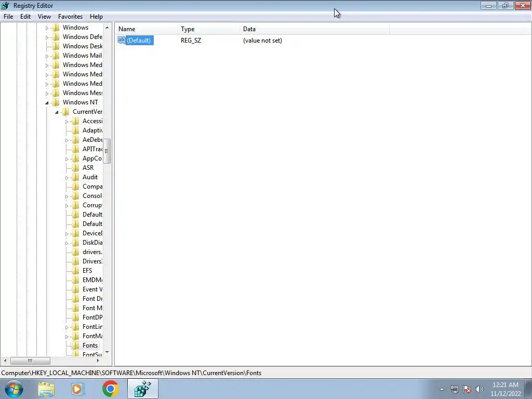The image size is (532, 399).
Task: Click the tree horizontal scroll right arrow
Action: 98,361
